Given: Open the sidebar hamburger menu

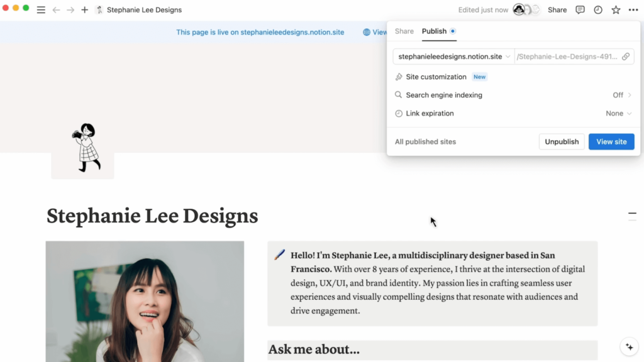Looking at the screenshot, I should click(41, 10).
